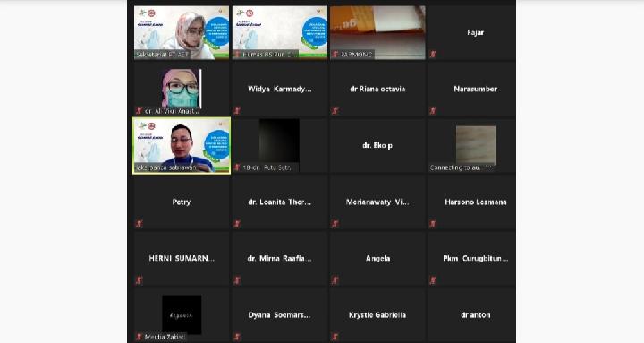Click the 'dr. Al-Viui Anast' name label
644x343 pixels.
(172, 111)
